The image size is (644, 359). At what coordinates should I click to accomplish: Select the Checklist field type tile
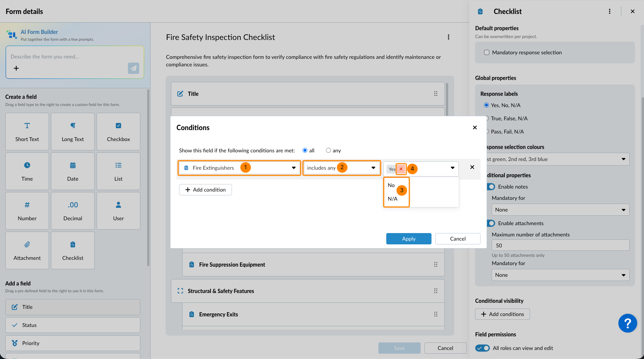(73, 250)
